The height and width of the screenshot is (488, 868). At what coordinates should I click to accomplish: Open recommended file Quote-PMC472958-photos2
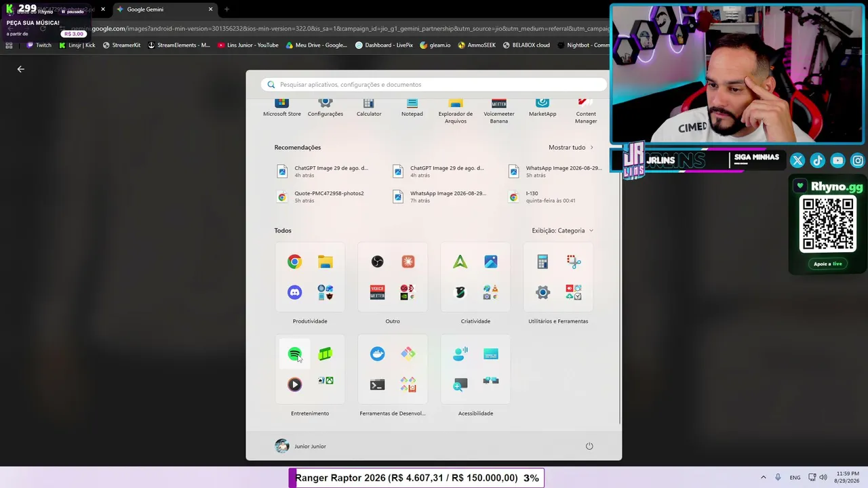pos(321,197)
